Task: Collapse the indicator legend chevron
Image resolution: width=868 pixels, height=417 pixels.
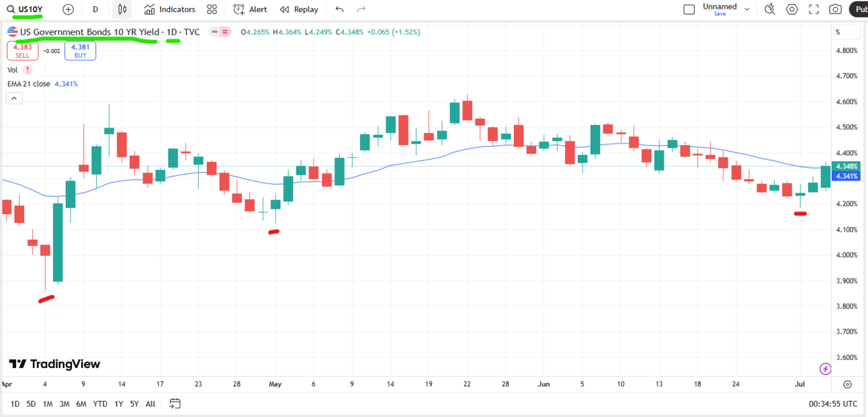Action: tap(14, 98)
